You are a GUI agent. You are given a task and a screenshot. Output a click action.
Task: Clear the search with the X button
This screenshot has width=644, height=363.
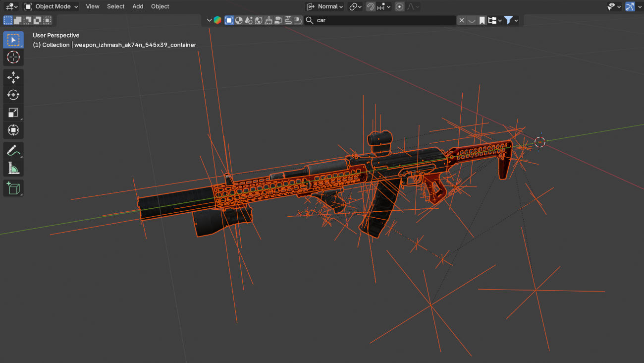[x=461, y=20]
